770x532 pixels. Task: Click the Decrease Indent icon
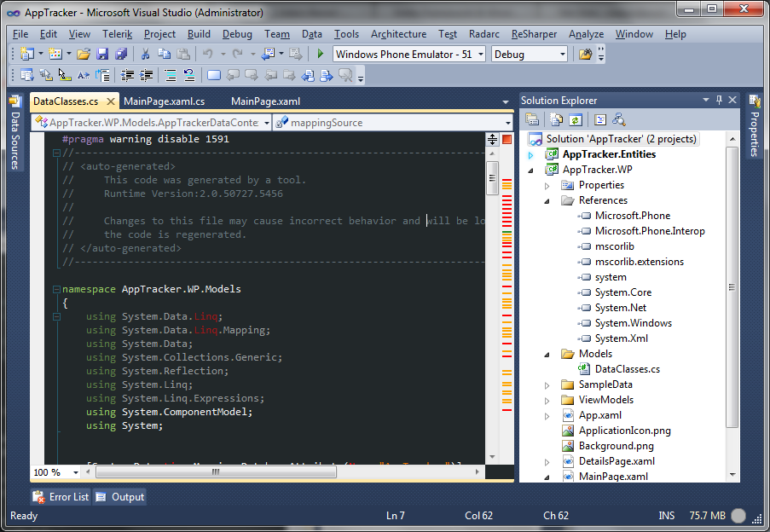click(127, 75)
